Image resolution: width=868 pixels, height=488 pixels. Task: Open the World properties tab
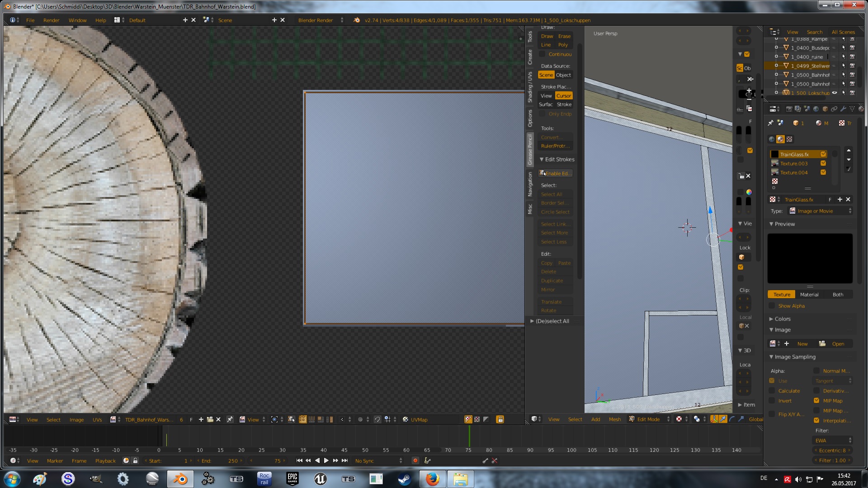[x=816, y=109]
